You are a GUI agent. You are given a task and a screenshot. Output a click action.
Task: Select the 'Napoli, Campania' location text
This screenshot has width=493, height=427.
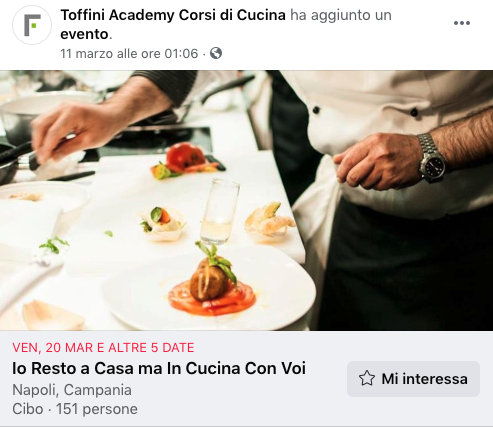72,390
